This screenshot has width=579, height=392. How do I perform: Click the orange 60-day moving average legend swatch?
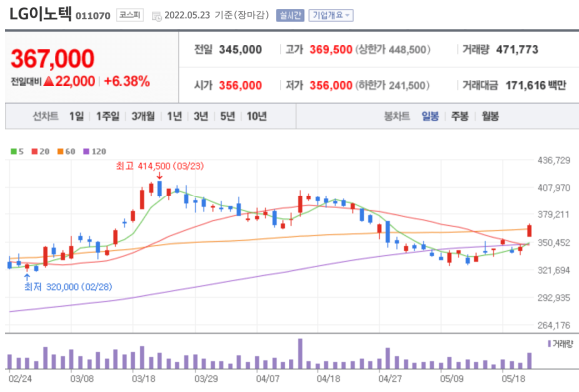click(60, 151)
